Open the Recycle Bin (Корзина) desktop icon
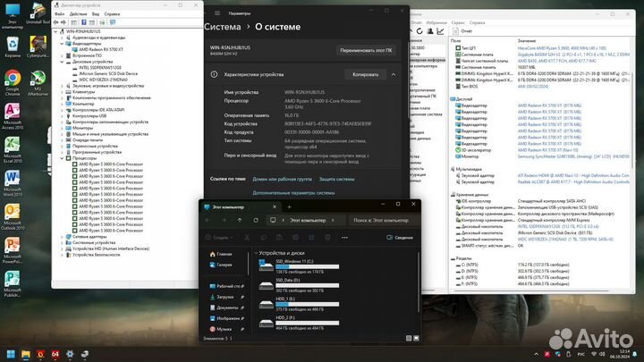The width and height of the screenshot is (644, 362). 13,46
